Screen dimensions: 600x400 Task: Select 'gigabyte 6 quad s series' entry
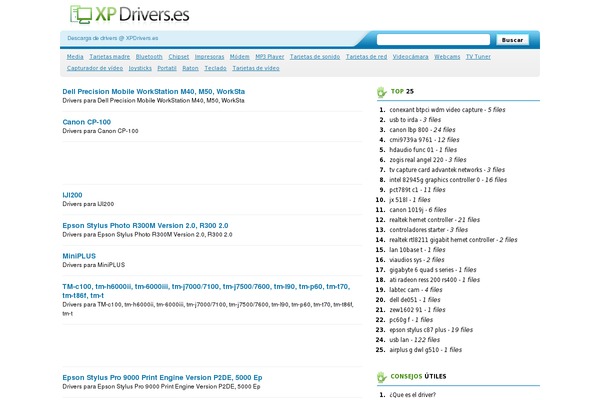pyautogui.click(x=433, y=269)
